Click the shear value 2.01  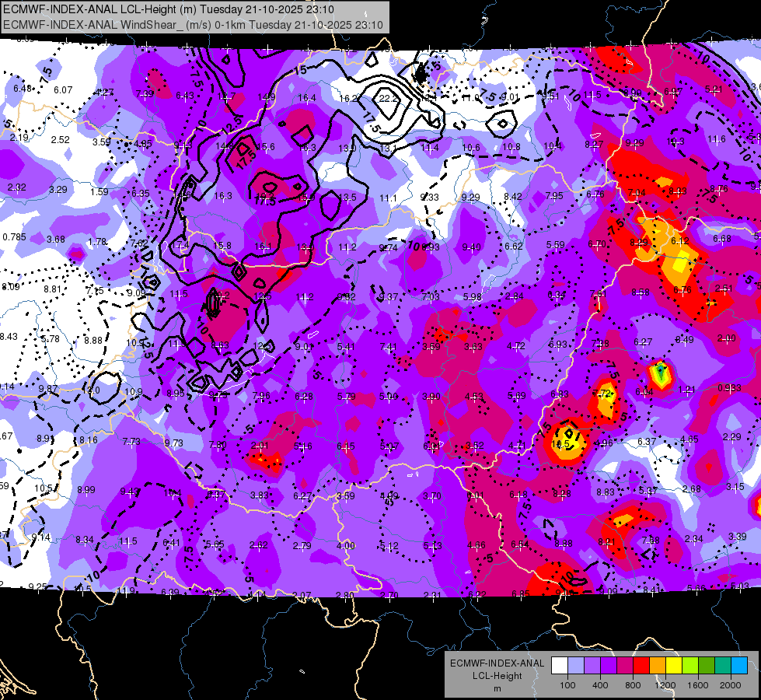pyautogui.click(x=260, y=446)
